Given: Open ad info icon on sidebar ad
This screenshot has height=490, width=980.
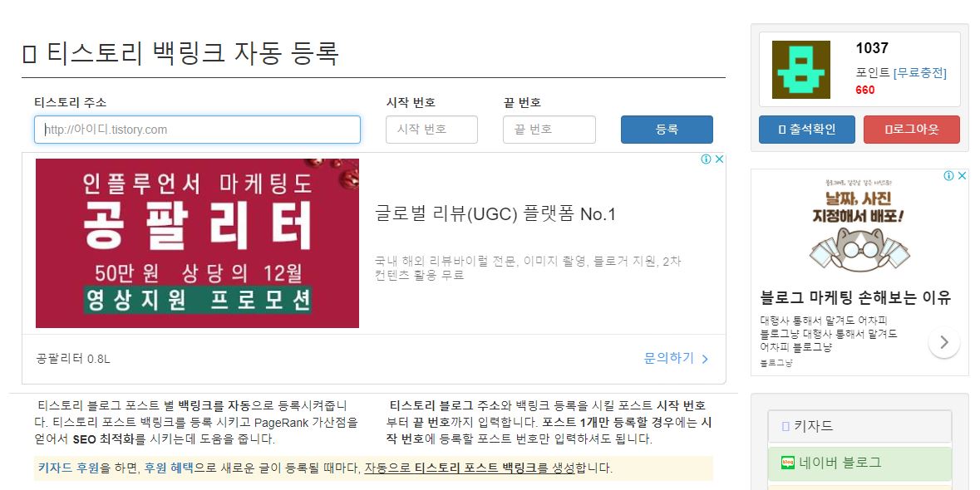Looking at the screenshot, I should coord(948,176).
